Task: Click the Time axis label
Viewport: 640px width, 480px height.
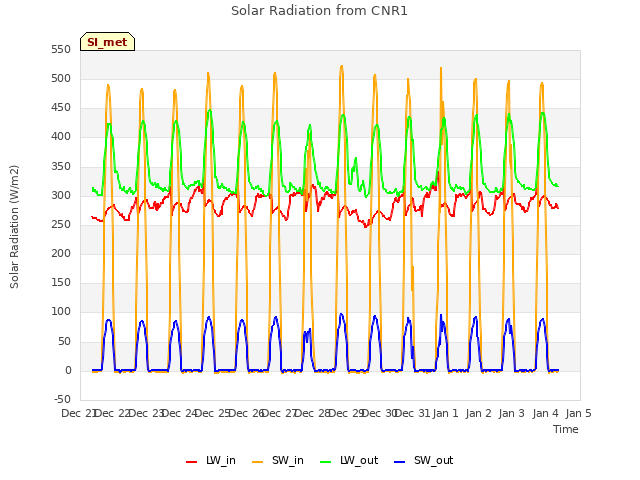Action: point(566,429)
